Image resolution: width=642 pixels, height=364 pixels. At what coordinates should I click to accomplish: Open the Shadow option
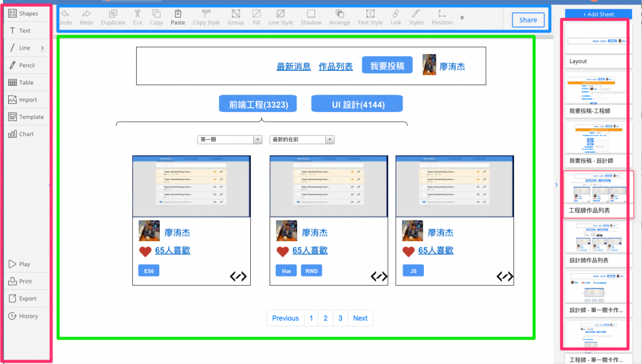(311, 18)
